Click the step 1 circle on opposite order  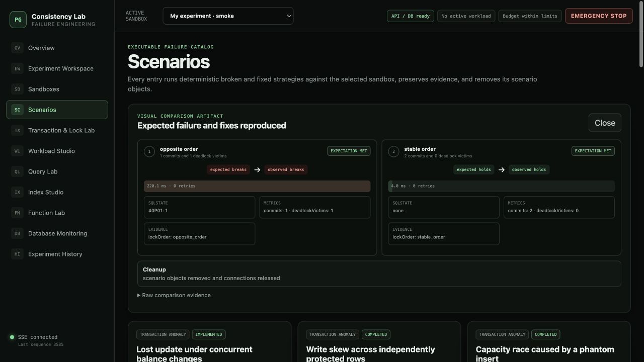pyautogui.click(x=149, y=151)
